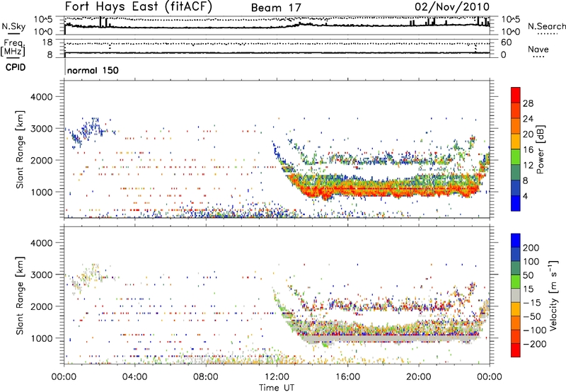Select the "Freq. [MHz]" axis label
This screenshot has height=392, width=566.
13,48
